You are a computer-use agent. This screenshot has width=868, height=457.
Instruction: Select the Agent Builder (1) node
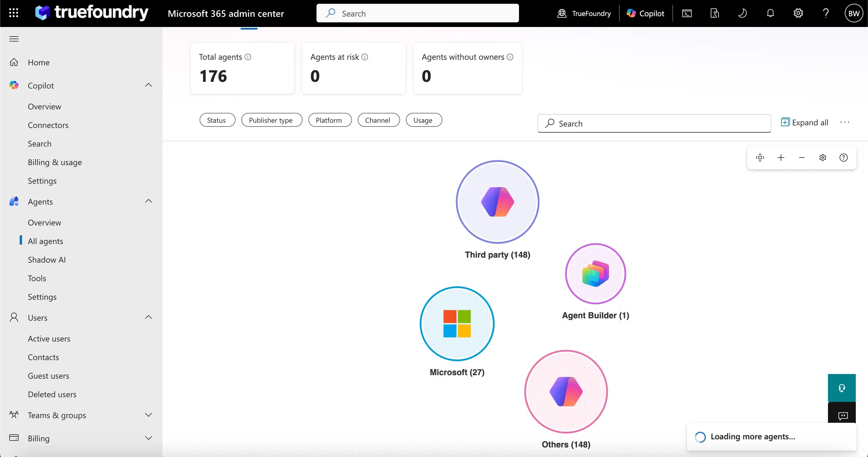tap(595, 274)
